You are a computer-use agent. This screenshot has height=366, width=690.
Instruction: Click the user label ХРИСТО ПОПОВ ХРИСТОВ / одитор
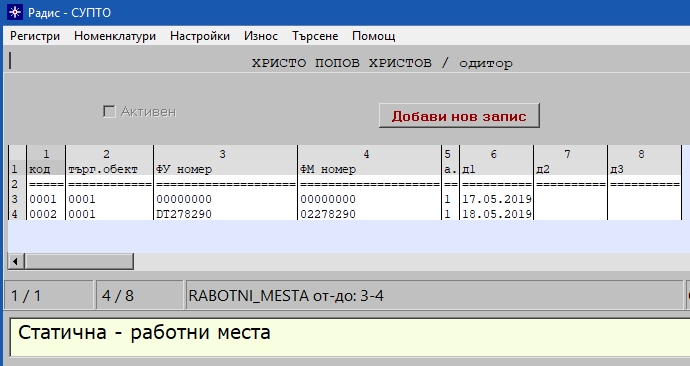[382, 63]
